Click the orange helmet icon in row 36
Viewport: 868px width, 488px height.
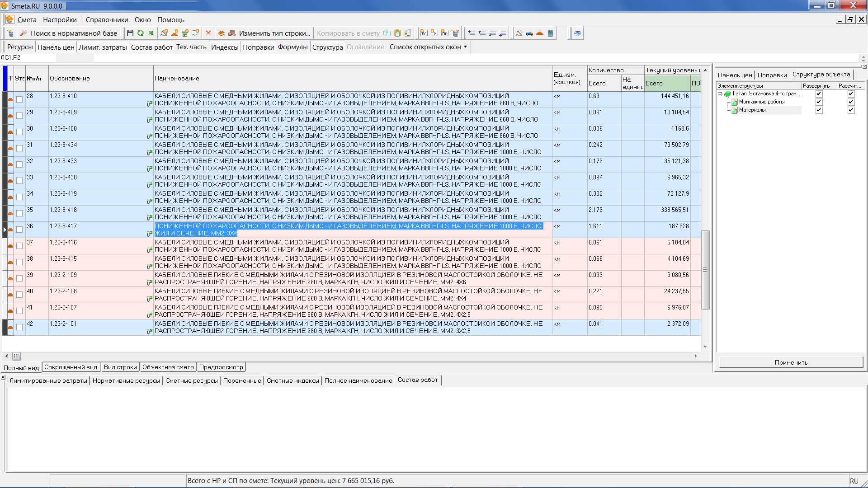click(10, 230)
